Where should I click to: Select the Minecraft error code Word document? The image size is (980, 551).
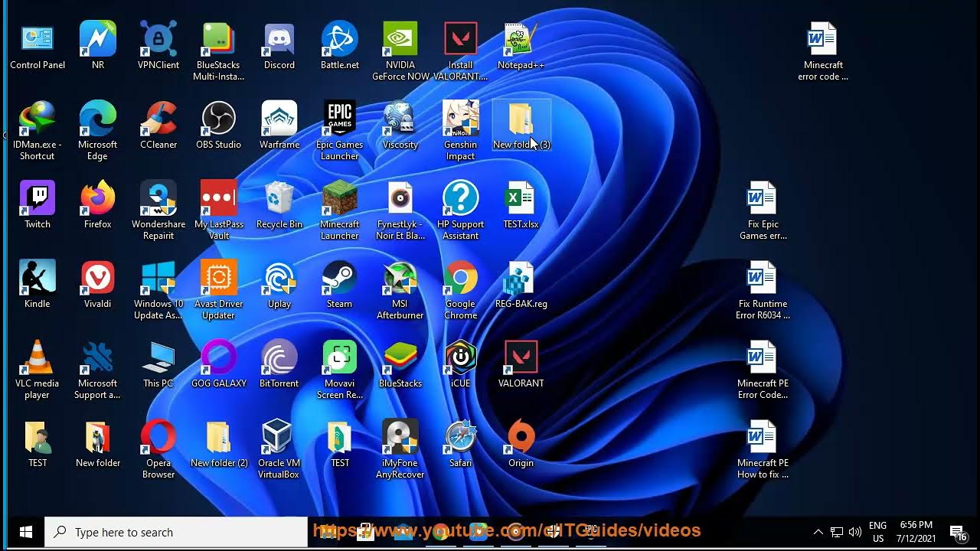[823, 51]
